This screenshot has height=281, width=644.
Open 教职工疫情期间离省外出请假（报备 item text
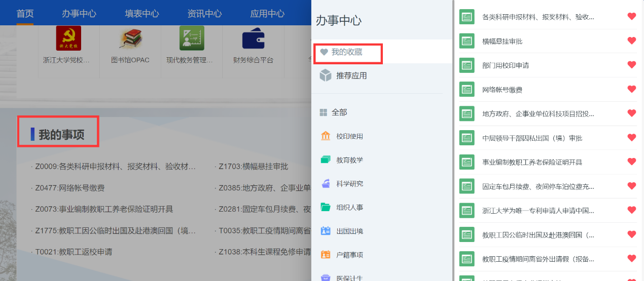click(538, 259)
